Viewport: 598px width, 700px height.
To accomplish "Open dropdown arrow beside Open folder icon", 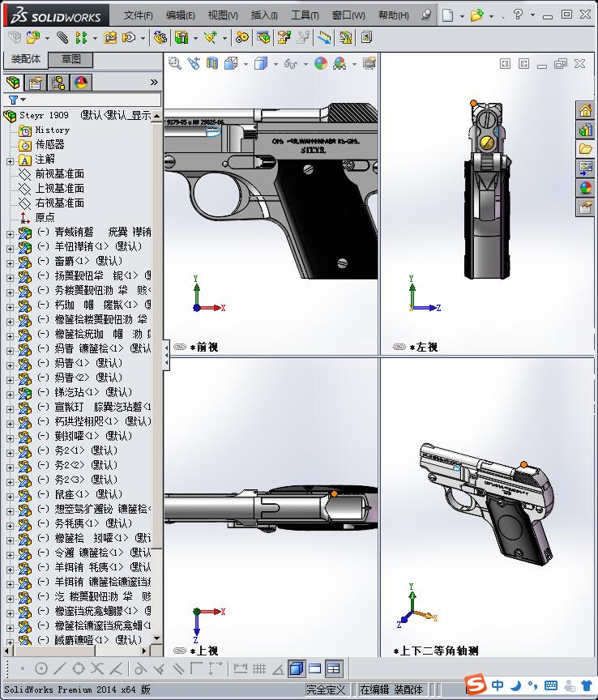I will point(491,16).
